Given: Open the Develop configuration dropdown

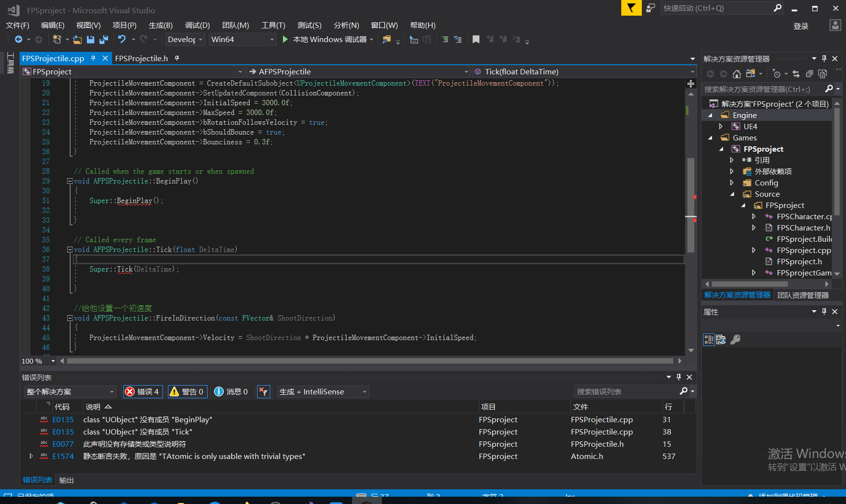Looking at the screenshot, I should point(185,39).
